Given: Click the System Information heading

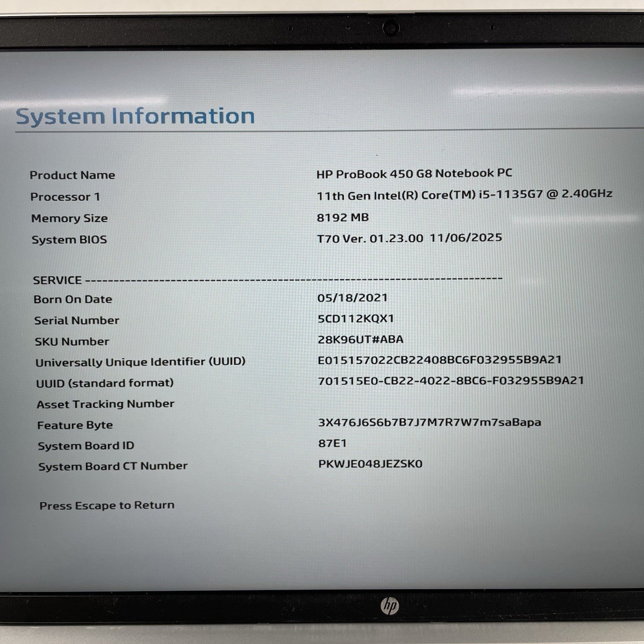Looking at the screenshot, I should click(x=135, y=116).
